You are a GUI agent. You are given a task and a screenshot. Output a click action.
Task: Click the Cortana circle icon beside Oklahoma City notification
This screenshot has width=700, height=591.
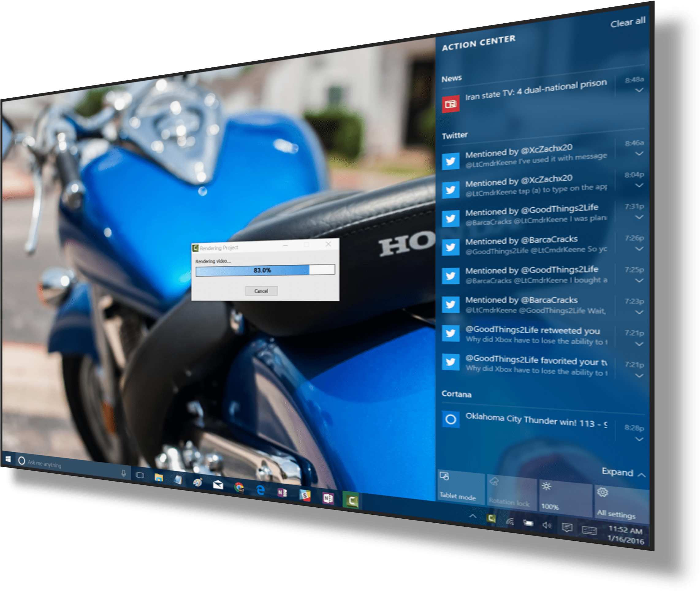click(x=450, y=419)
